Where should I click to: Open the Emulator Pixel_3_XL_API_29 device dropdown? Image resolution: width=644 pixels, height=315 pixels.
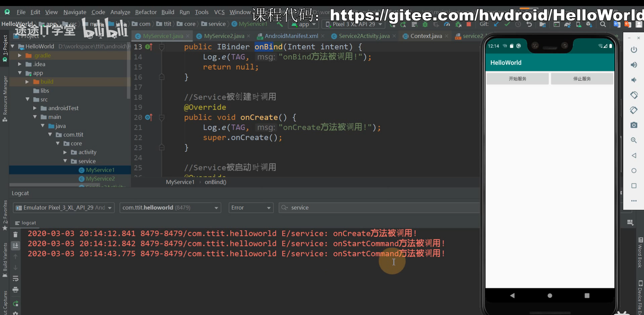[63, 207]
